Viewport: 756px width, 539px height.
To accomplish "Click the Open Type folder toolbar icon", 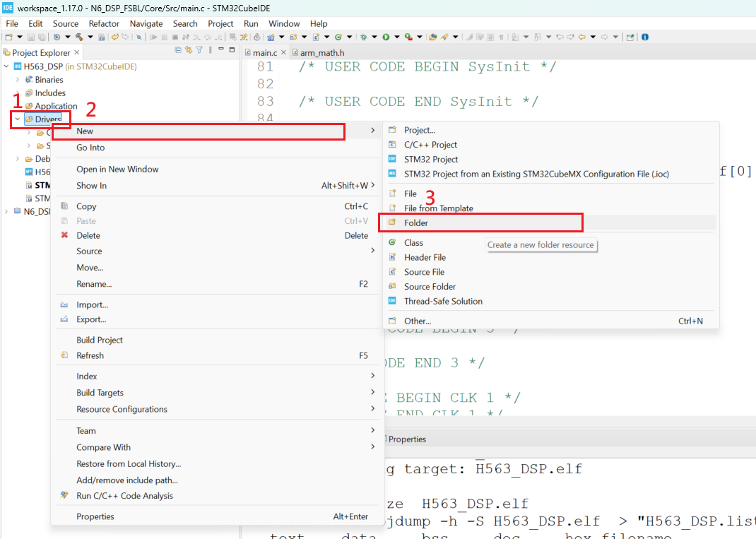I will (x=433, y=37).
